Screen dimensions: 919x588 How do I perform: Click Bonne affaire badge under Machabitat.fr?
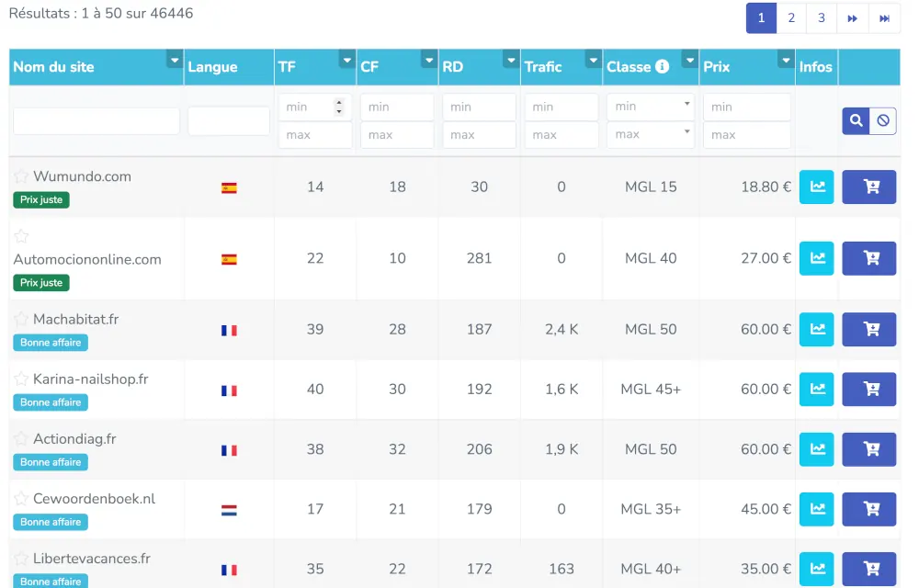pyautogui.click(x=51, y=343)
